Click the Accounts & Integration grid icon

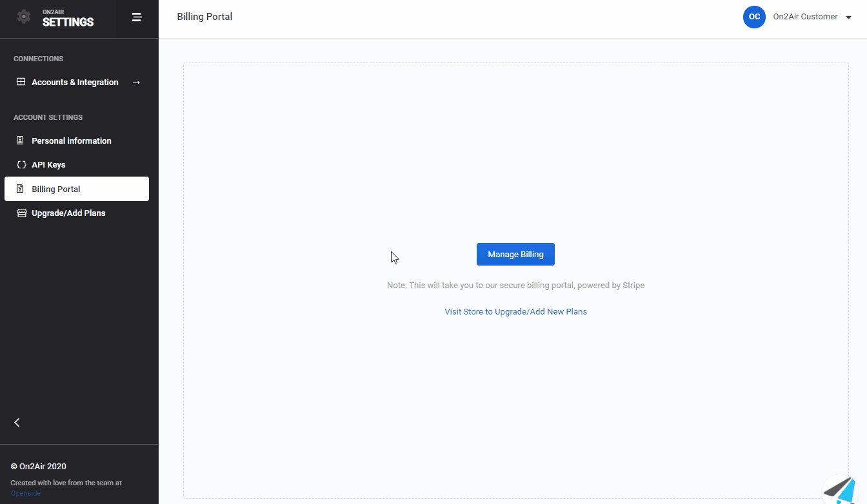tap(21, 82)
